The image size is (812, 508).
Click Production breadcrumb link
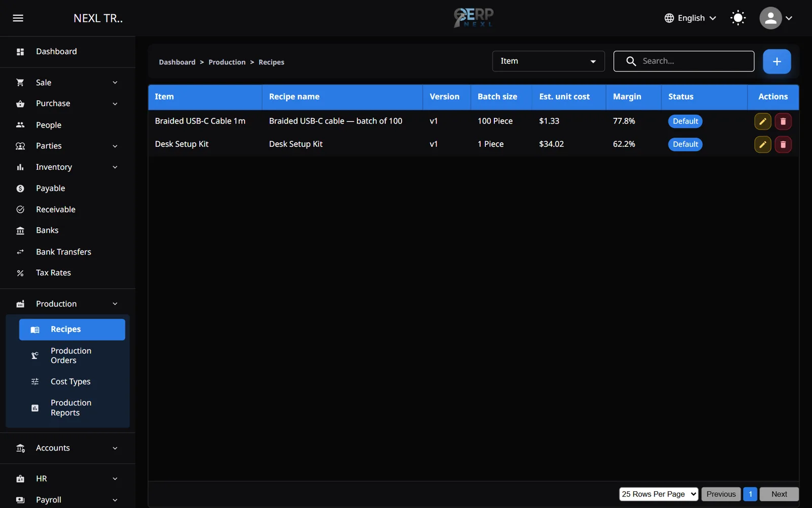coord(227,62)
